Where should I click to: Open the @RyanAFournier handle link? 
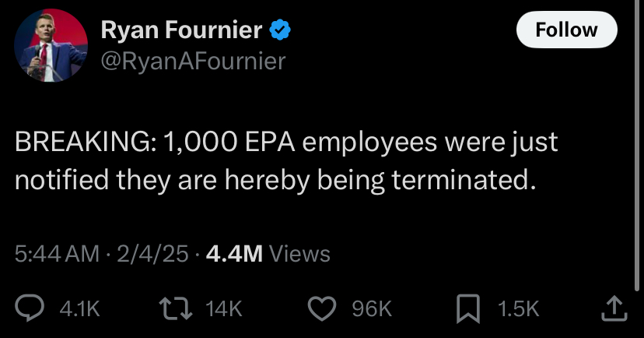(x=193, y=62)
